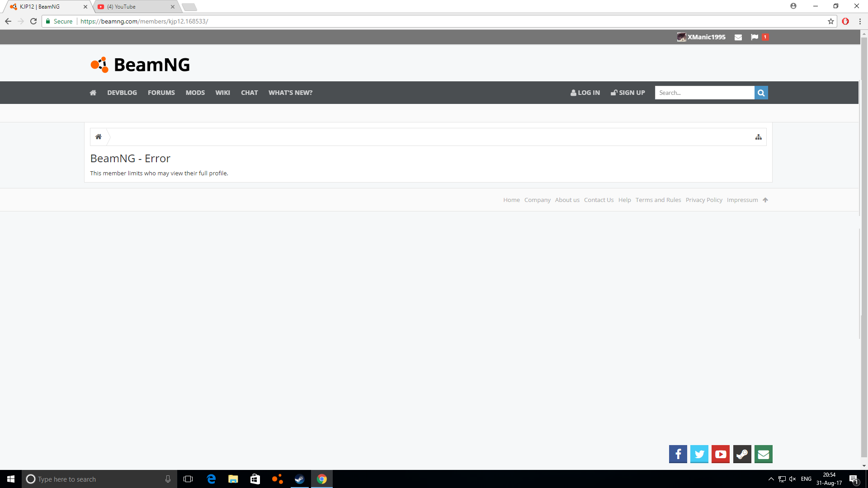Viewport: 868px width, 488px height.
Task: Open Microsoft Store from taskbar
Action: pyautogui.click(x=255, y=479)
